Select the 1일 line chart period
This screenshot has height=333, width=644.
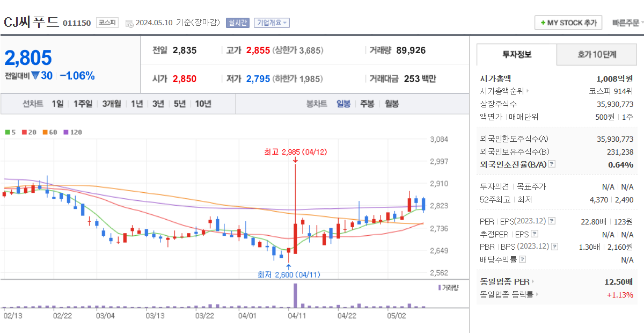point(57,104)
